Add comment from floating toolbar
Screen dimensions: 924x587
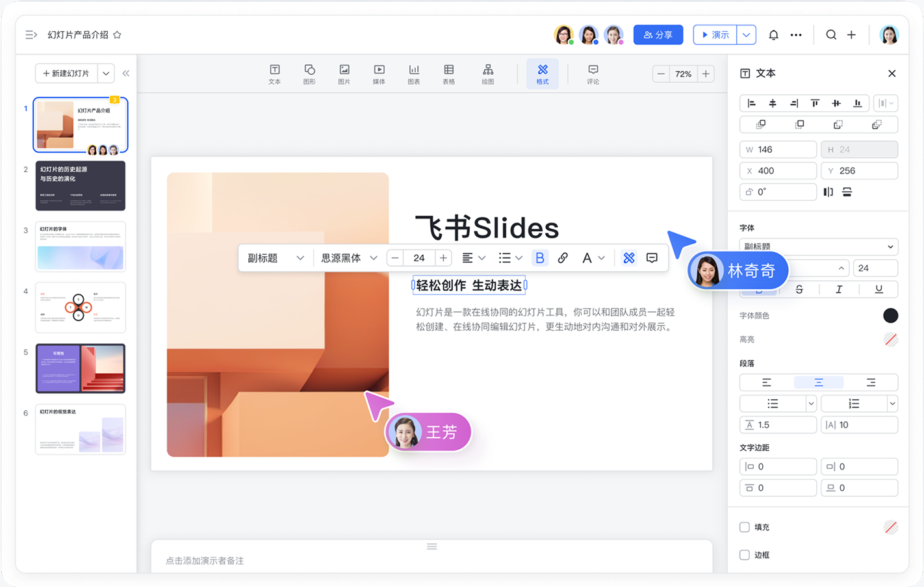[x=652, y=258]
